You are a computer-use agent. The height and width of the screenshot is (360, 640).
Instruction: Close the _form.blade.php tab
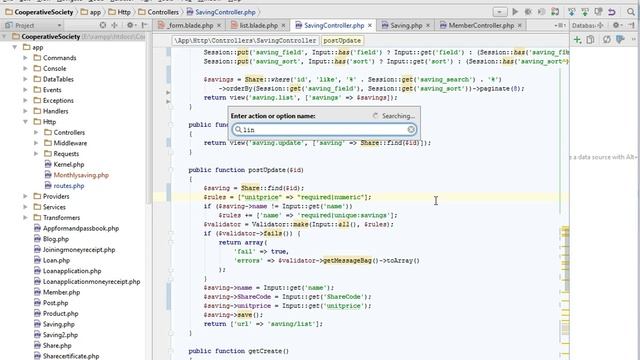tap(219, 25)
